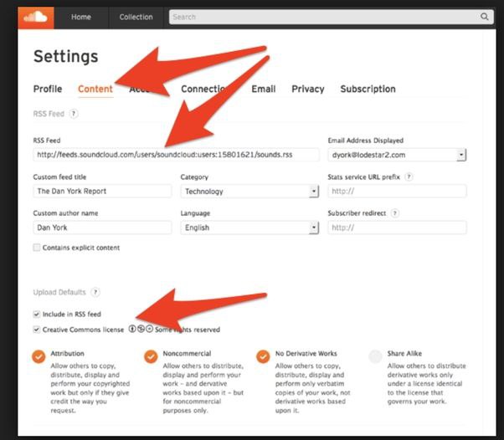The image size is (504, 440).
Task: Go to Home in top navigation
Action: (x=81, y=17)
